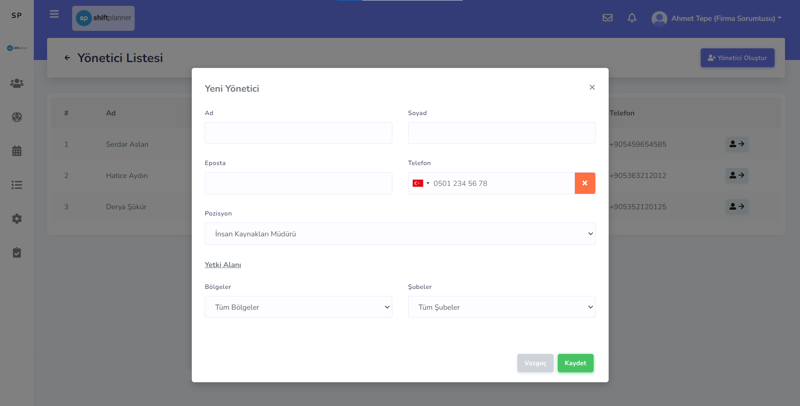This screenshot has height=406, width=800.
Task: Open the mail envelope icon
Action: [607, 18]
